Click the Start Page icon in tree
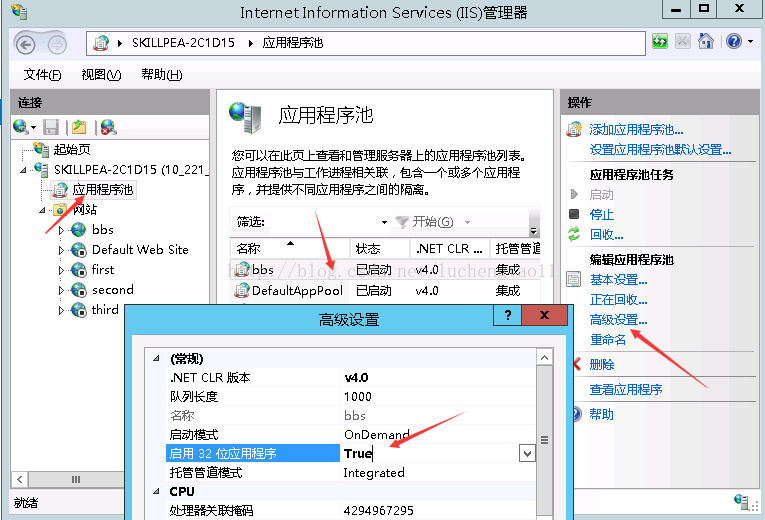Viewport: 765px width, 520px height. 41,149
